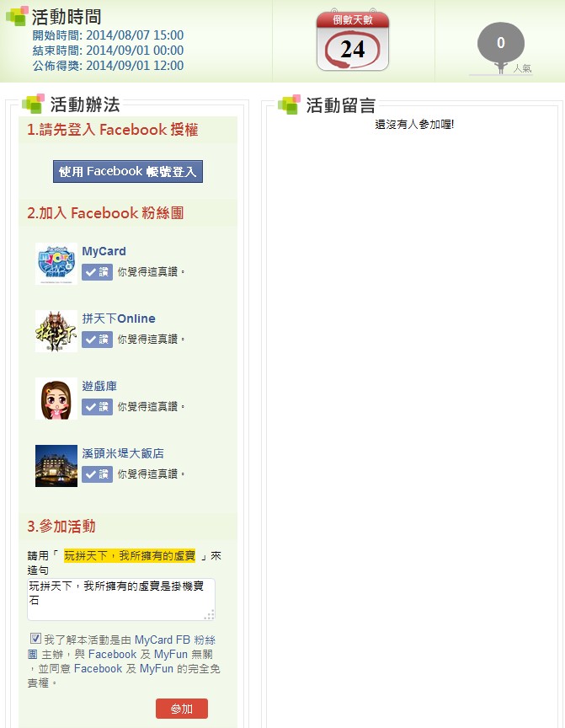Open the 拼天下Online page name link
Screen dimensions: 565x728
pyautogui.click(x=119, y=318)
